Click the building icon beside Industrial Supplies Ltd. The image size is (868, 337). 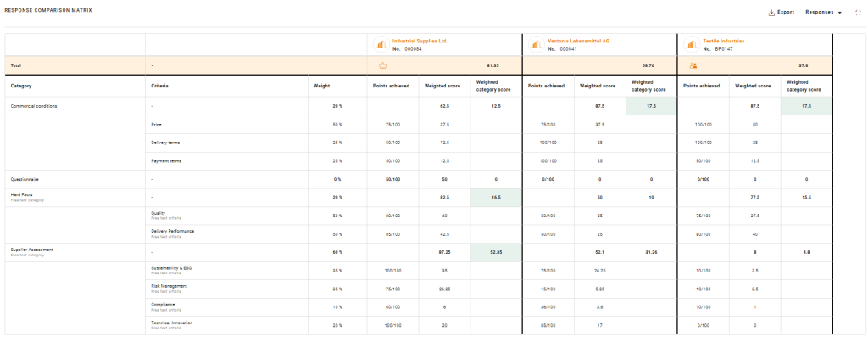point(381,44)
